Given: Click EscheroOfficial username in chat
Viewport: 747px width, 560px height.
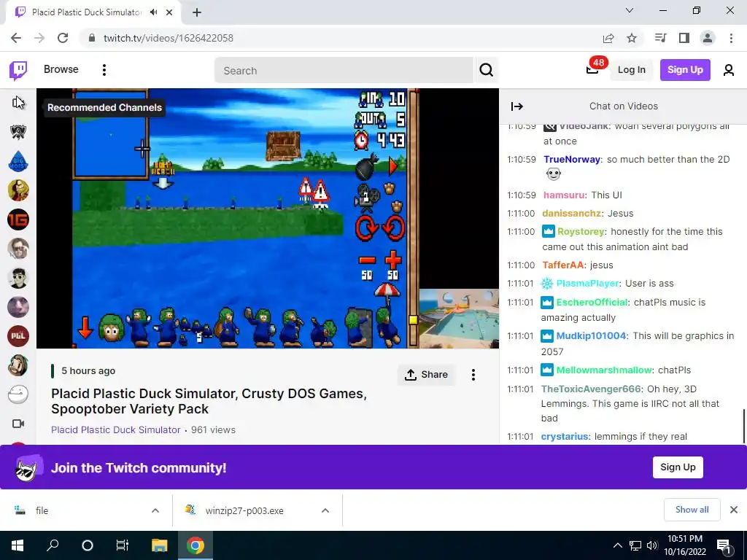Looking at the screenshot, I should 592,303.
